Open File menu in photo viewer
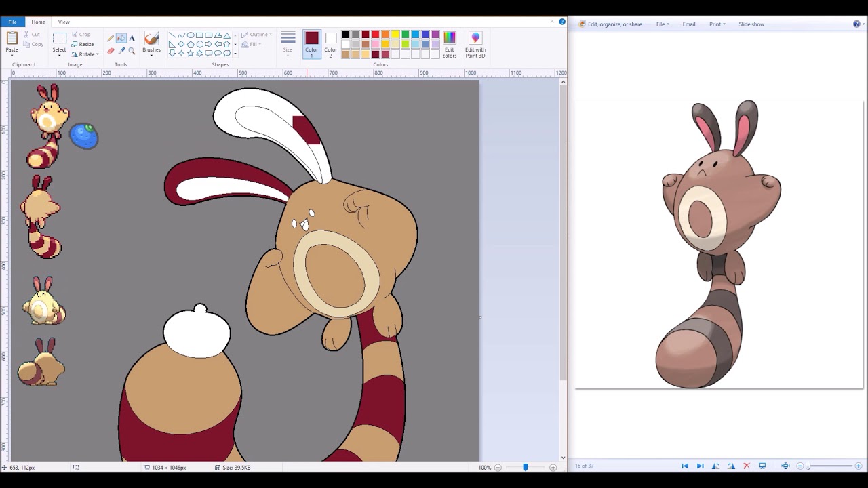This screenshot has height=488, width=868. pyautogui.click(x=663, y=24)
